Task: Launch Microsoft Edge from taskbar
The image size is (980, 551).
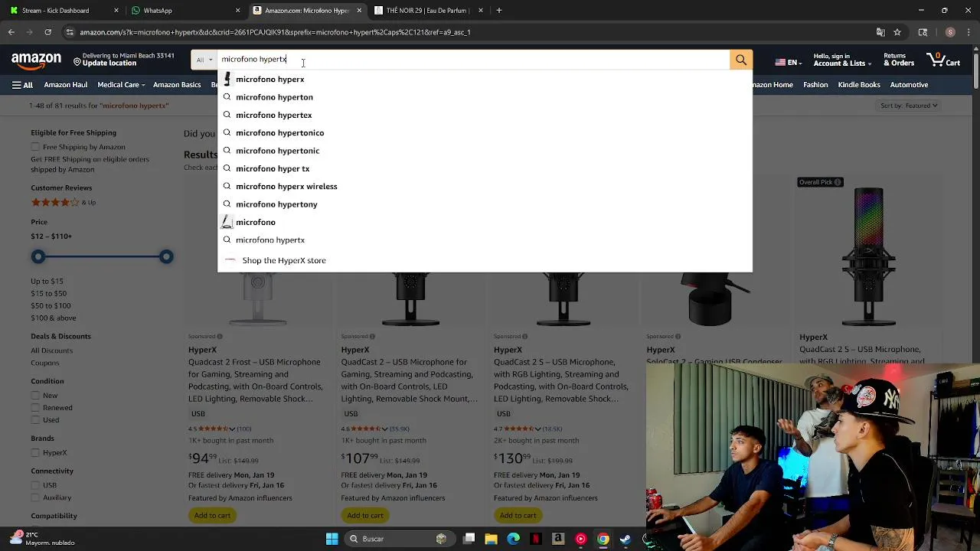Action: click(514, 539)
